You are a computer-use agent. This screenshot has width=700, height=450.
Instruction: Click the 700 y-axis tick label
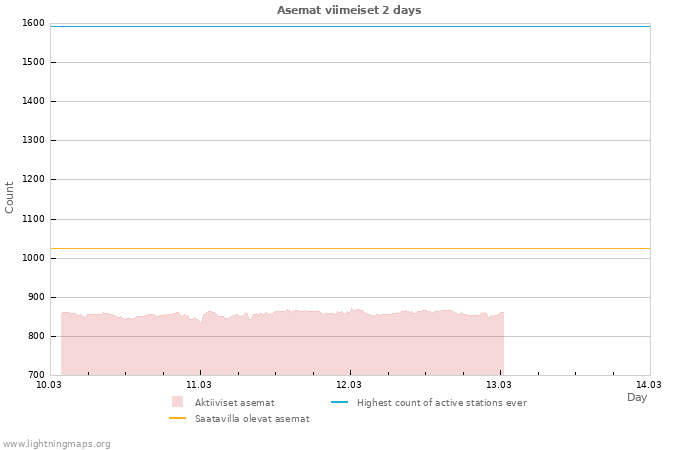pyautogui.click(x=36, y=375)
